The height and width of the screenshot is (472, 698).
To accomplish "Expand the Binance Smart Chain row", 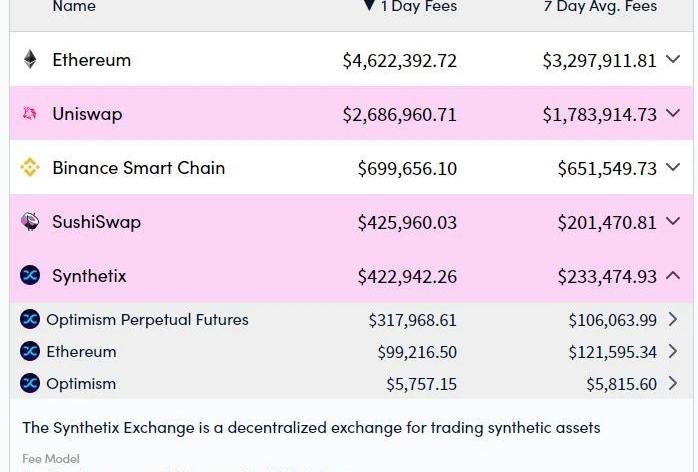I will (673, 168).
